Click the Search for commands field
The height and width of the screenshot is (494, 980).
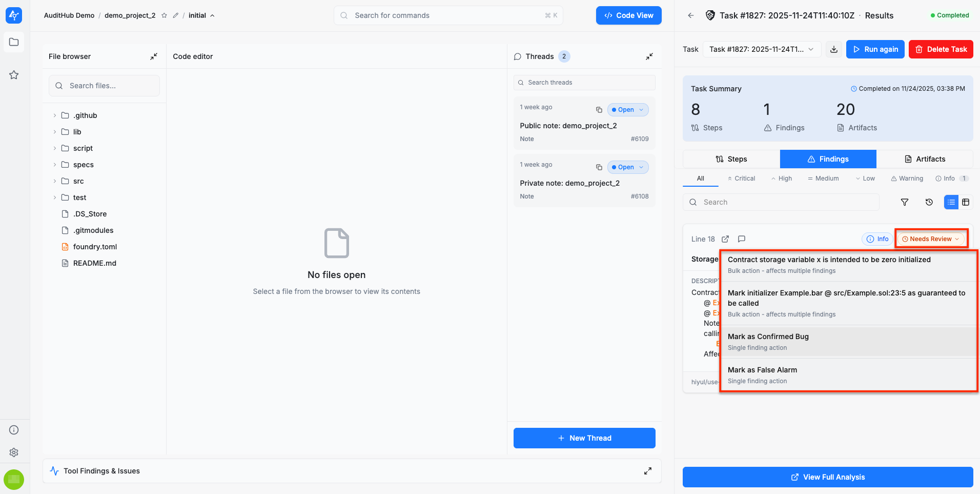pos(448,15)
